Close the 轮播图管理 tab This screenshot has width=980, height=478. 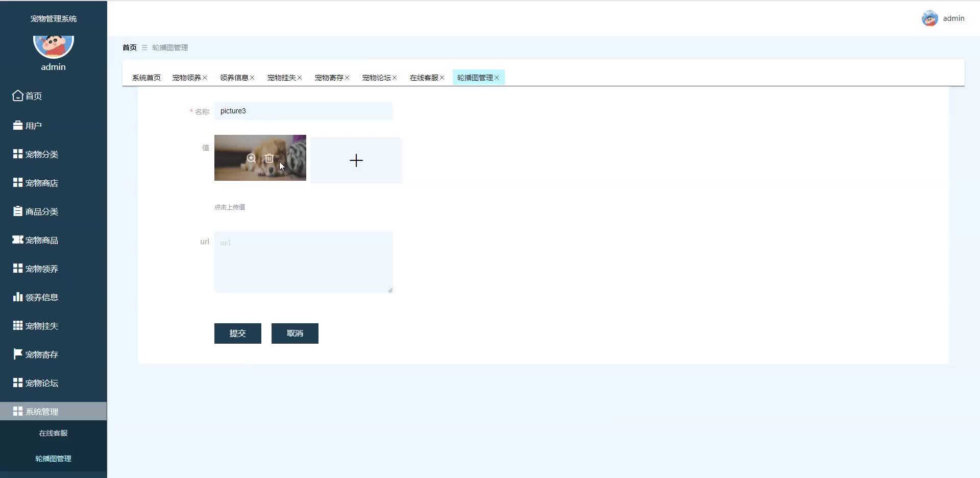point(497,78)
